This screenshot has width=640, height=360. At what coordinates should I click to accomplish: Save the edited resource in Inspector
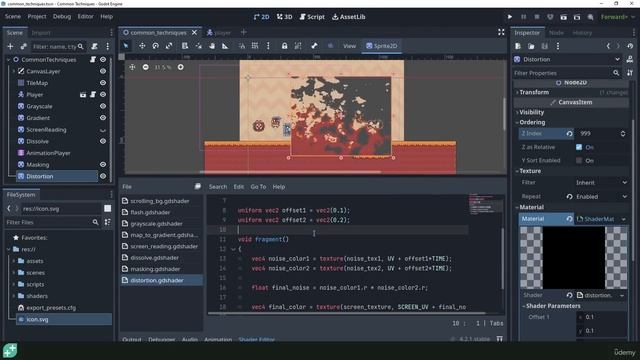(544, 46)
